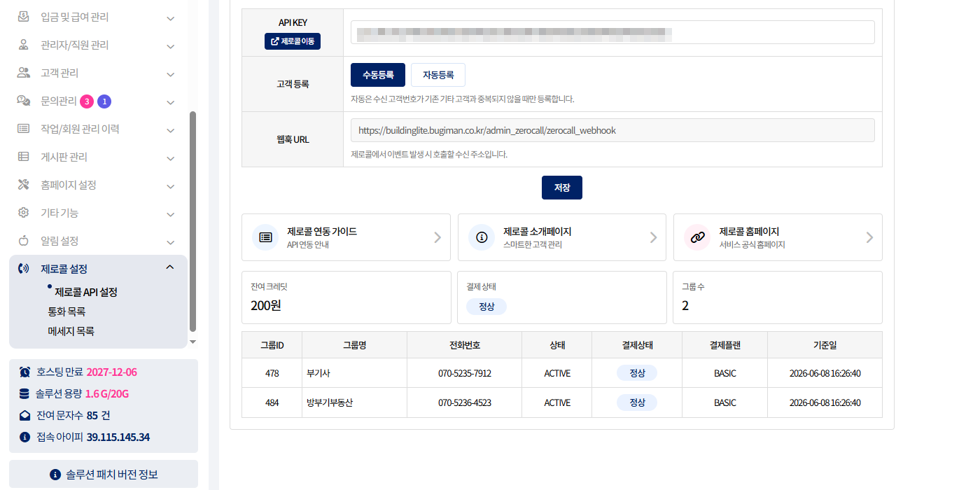Click the 저장 save button

click(x=562, y=188)
